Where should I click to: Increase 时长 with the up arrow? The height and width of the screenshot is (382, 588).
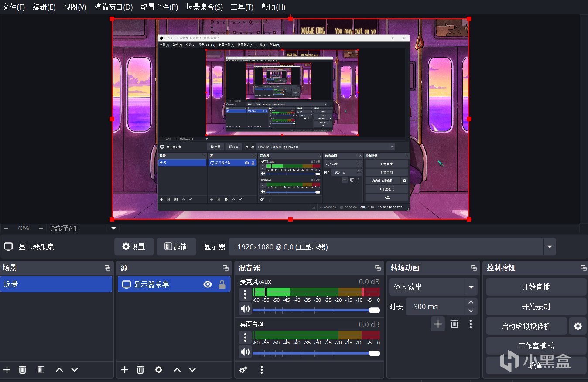click(471, 302)
